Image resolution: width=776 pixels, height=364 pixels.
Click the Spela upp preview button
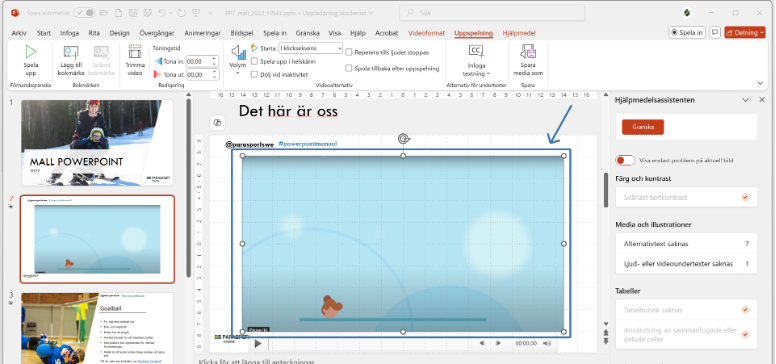[x=31, y=60]
